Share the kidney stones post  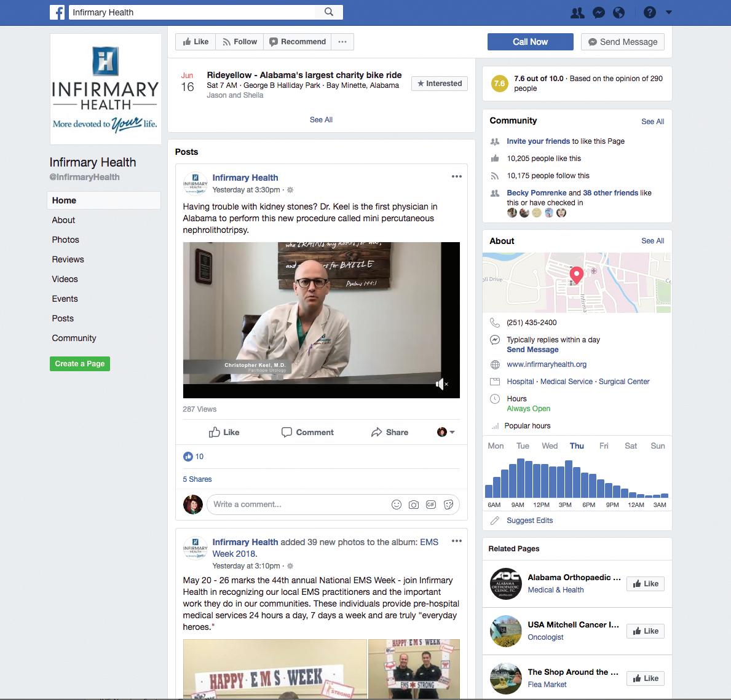tap(389, 432)
